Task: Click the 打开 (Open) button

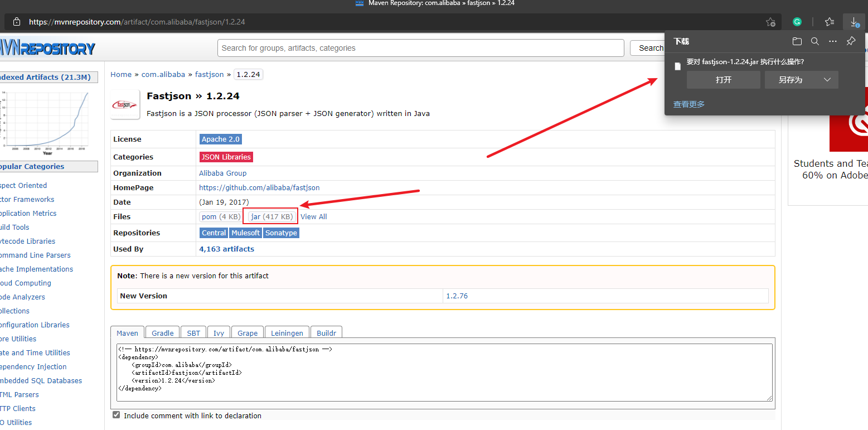Action: [724, 80]
